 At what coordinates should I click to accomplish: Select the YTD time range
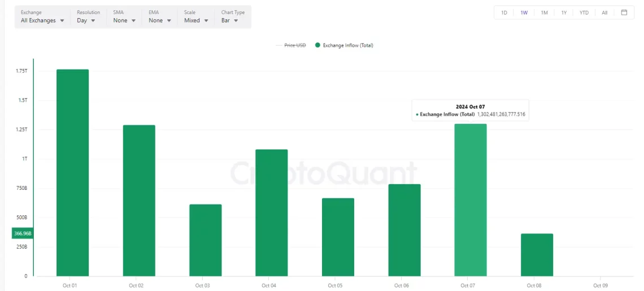(x=584, y=12)
